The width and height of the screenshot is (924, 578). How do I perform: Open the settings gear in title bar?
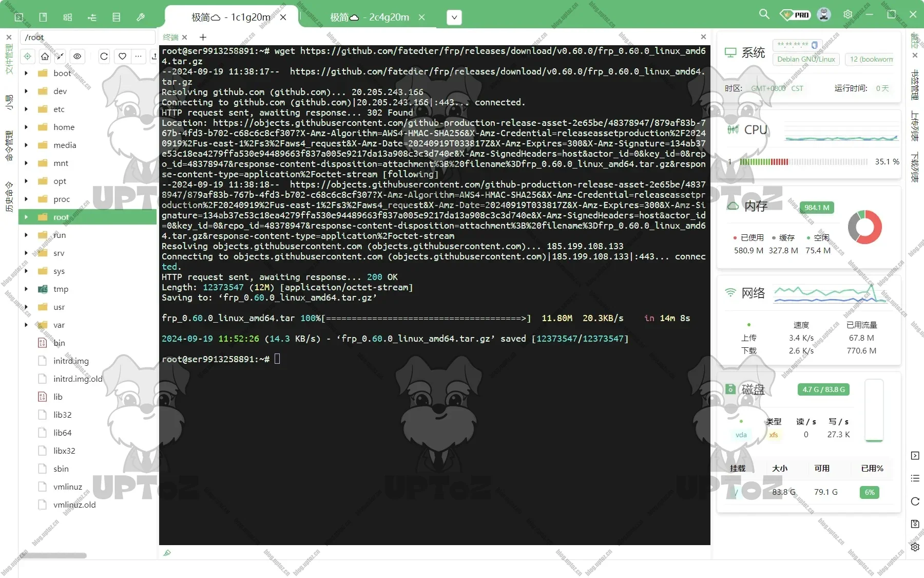click(848, 14)
